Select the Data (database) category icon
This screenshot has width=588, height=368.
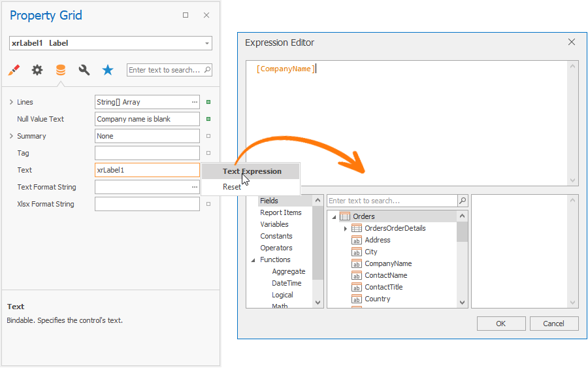(61, 70)
